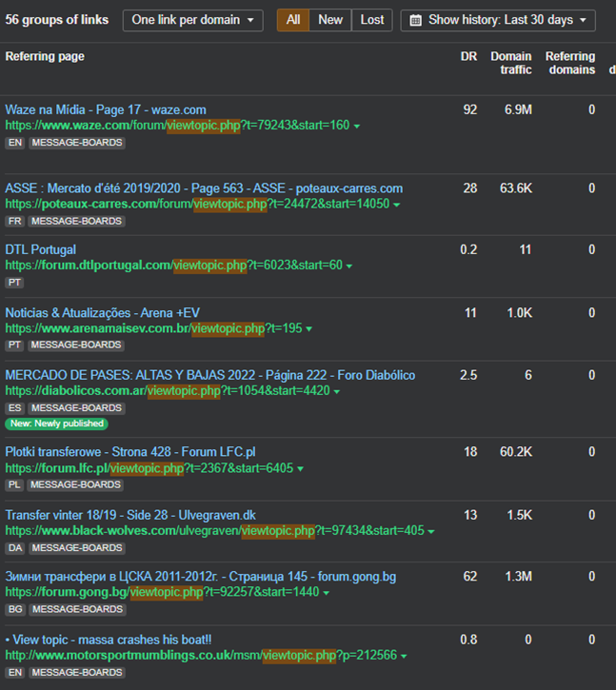Open the forum.dtlportugal.com viewtopic URL
Image resolution: width=616 pixels, height=690 pixels.
point(174,265)
